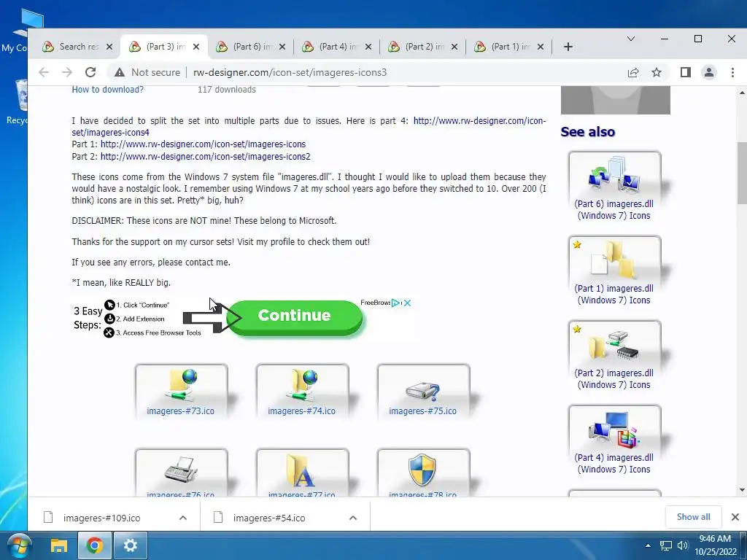The image size is (747, 560).
Task: Close the (Part 6) tab
Action: (x=282, y=47)
